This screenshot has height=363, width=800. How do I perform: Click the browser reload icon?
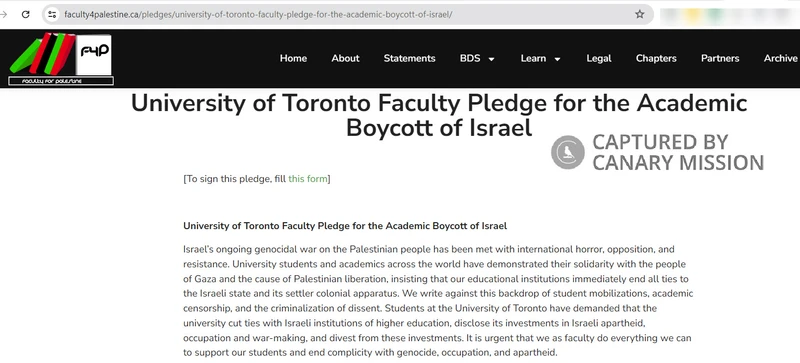pyautogui.click(x=26, y=14)
